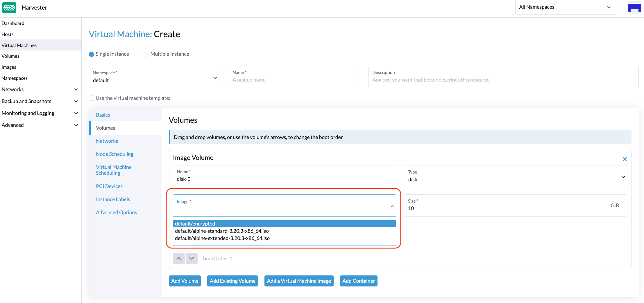Expand the Networks sidebar section

point(76,89)
